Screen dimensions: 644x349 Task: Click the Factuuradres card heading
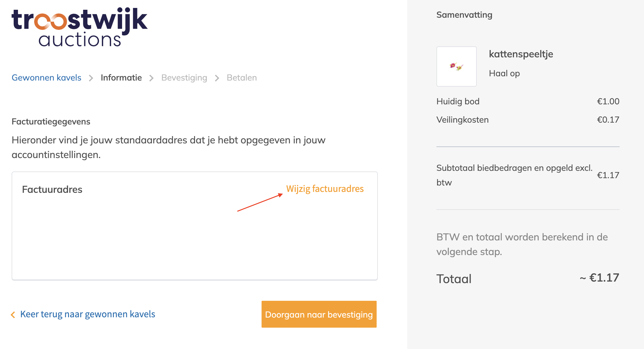(x=52, y=189)
